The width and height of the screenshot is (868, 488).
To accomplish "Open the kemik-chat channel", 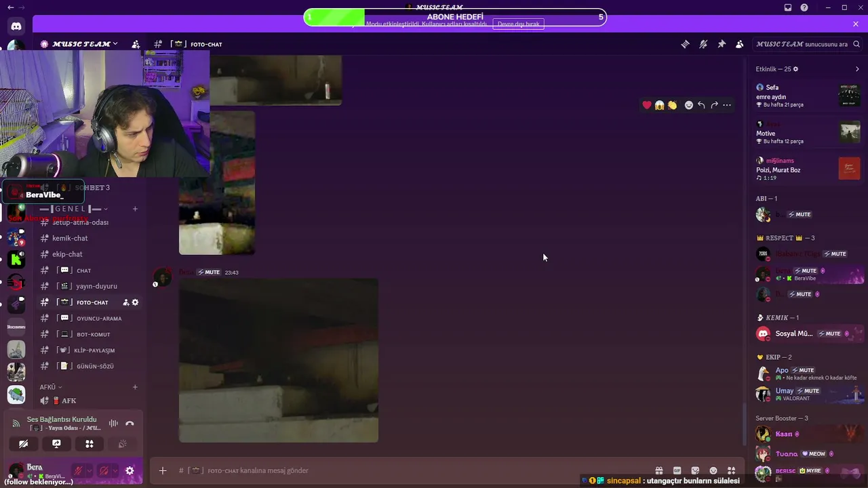I will click(x=90, y=238).
